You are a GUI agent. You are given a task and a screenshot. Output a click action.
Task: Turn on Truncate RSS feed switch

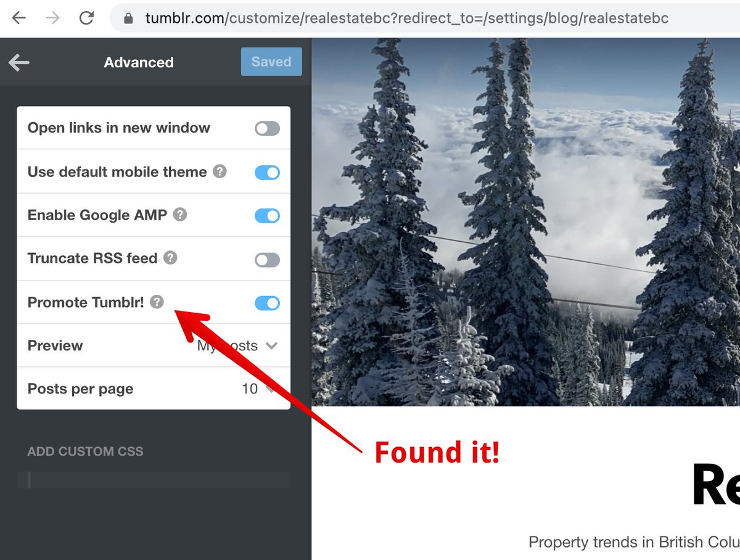pos(267,260)
